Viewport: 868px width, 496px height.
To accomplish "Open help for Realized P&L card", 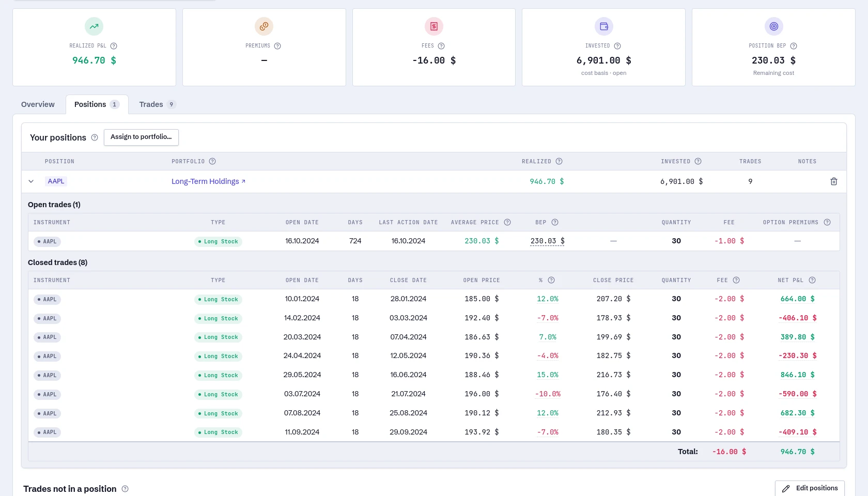I will point(114,46).
